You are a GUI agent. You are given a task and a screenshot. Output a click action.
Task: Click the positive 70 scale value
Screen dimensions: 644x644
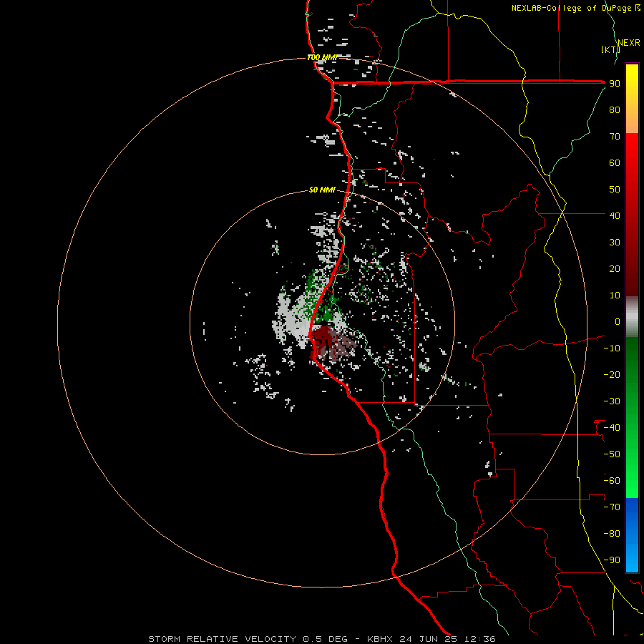tap(615, 137)
